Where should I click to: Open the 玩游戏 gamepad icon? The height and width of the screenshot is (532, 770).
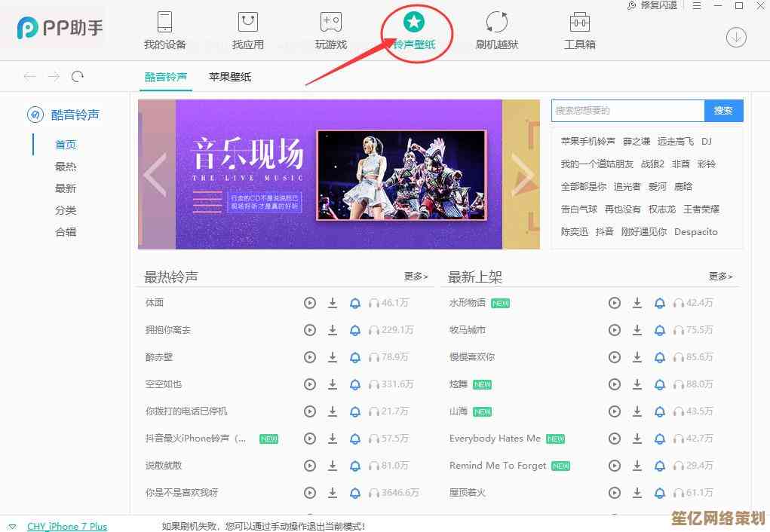(330, 23)
